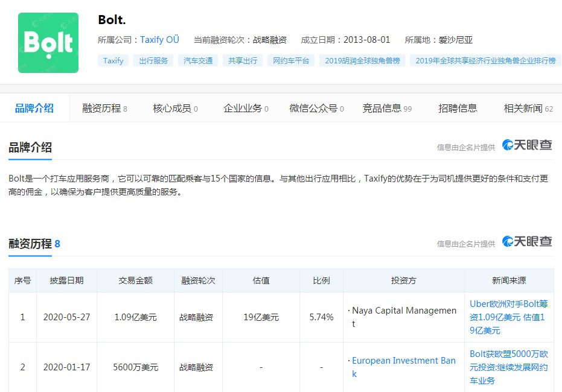This screenshot has height=392, width=562.
Task: Click the Bolt. brand title
Action: point(112,20)
